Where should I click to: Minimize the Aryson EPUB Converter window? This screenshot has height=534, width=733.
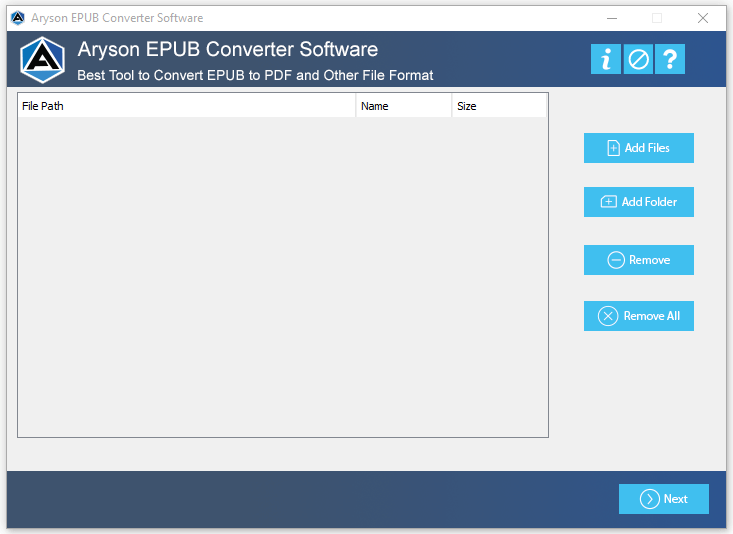tap(612, 18)
